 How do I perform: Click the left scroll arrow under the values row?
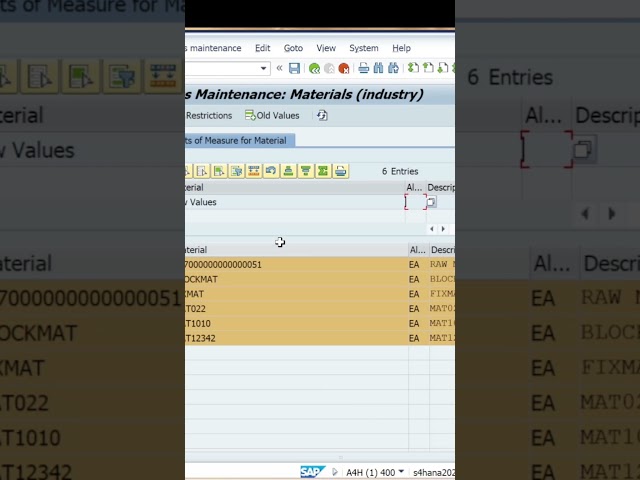pyautogui.click(x=432, y=229)
